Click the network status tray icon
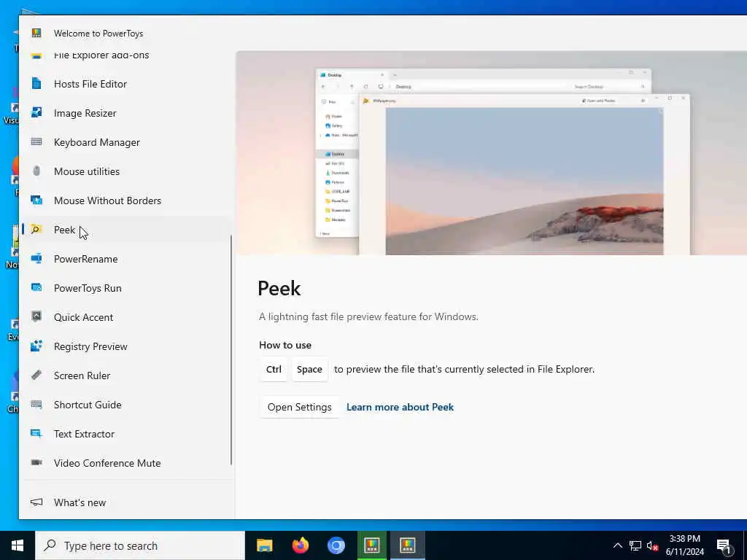 635,545
